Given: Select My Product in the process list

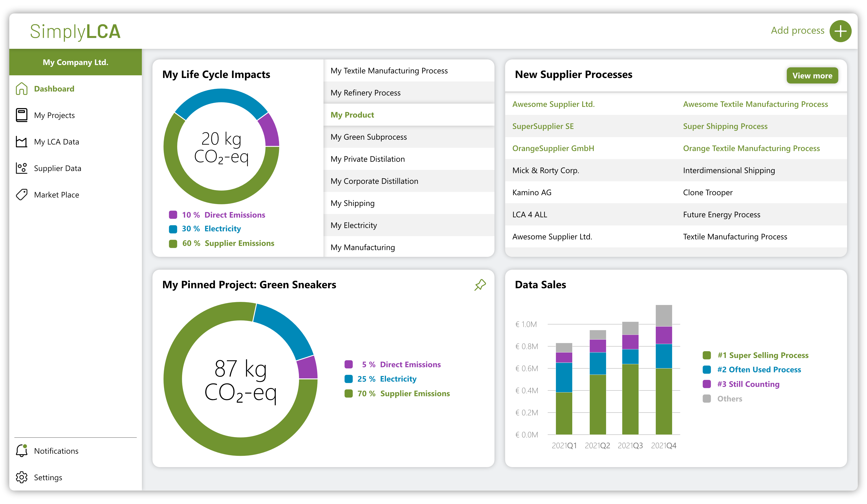Looking at the screenshot, I should [x=352, y=115].
